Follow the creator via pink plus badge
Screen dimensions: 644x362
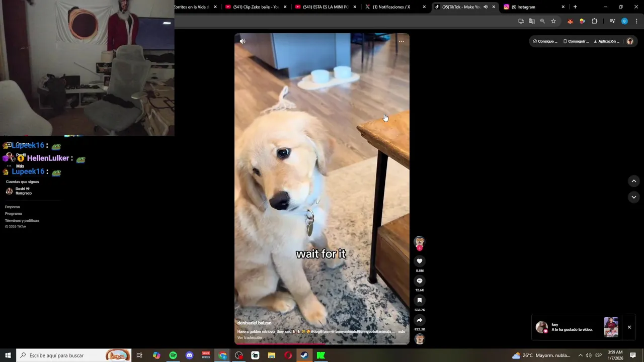point(419,248)
